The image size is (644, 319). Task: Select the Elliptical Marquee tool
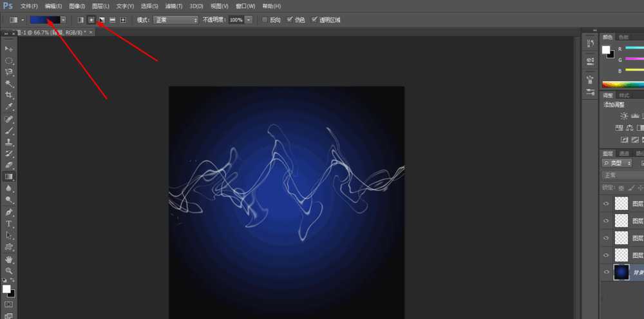(x=8, y=61)
